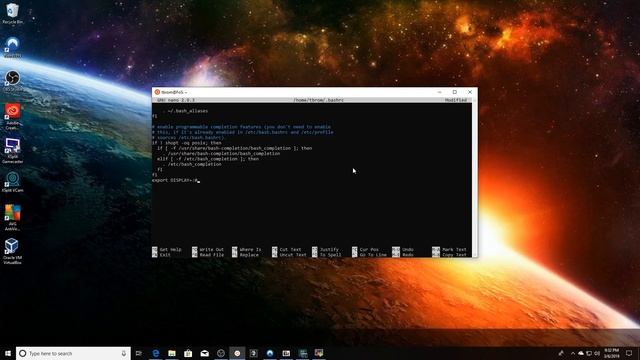Open OneDrive cloud tray icon

click(580, 353)
